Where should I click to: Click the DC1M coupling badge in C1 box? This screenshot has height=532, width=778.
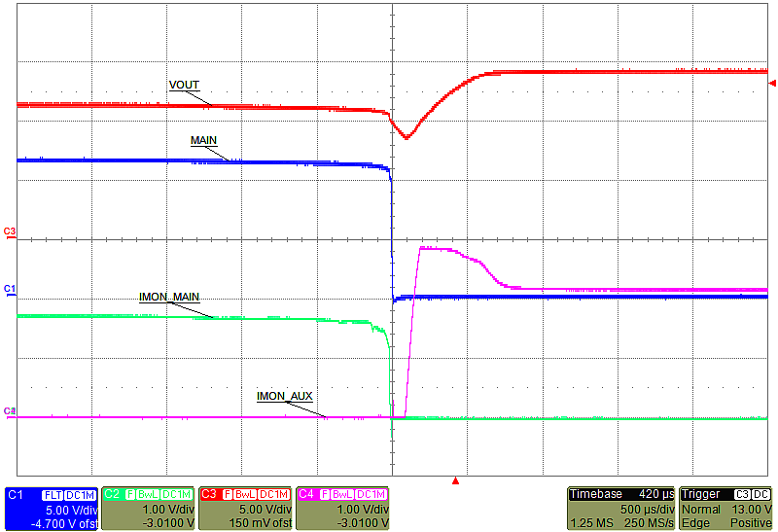(81, 495)
